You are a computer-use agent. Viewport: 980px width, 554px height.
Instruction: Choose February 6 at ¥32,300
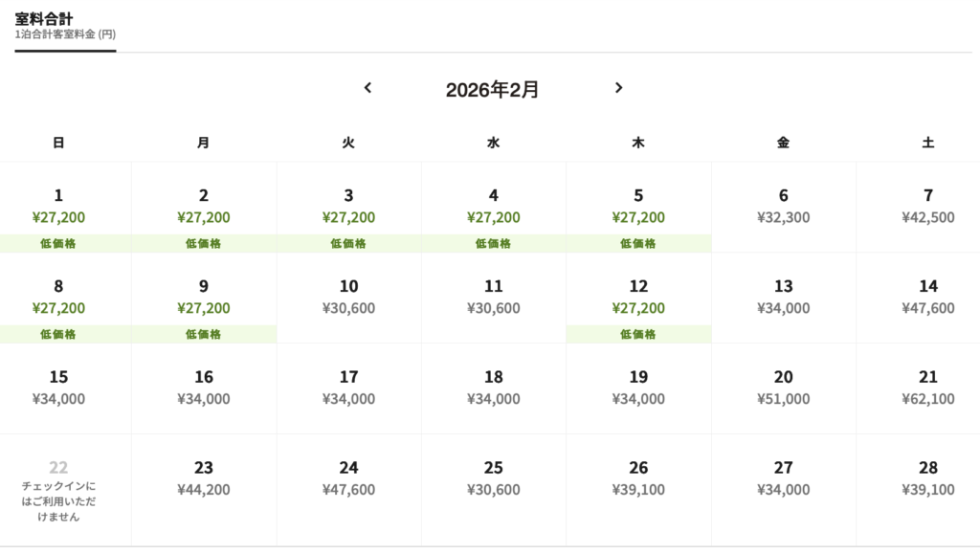coord(783,207)
